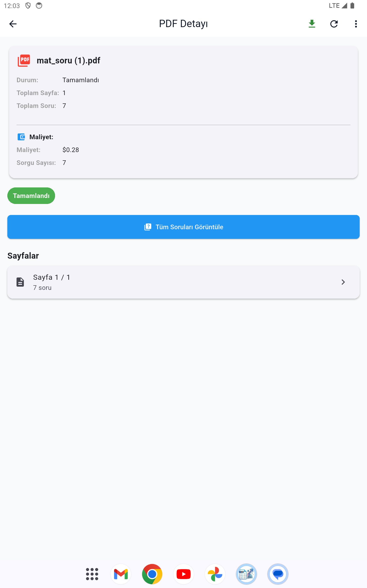Open the PDF question app dock icon
The height and width of the screenshot is (588, 367).
click(246, 574)
